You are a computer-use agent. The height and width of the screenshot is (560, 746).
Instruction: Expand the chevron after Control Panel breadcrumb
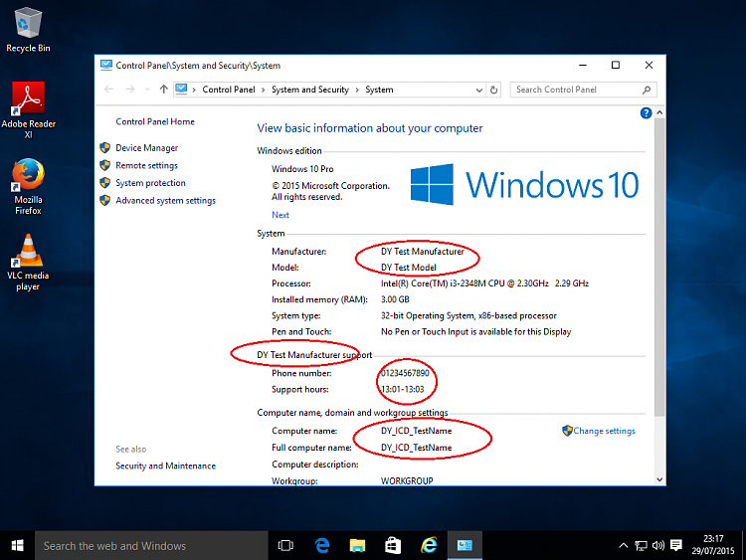[264, 90]
